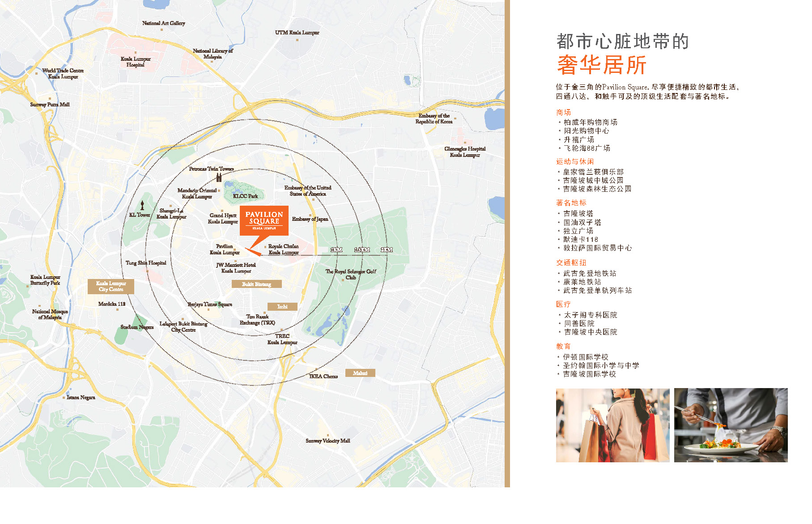Click the 著名地标 category heading
Image resolution: width=812 pixels, height=524 pixels.
point(571,203)
